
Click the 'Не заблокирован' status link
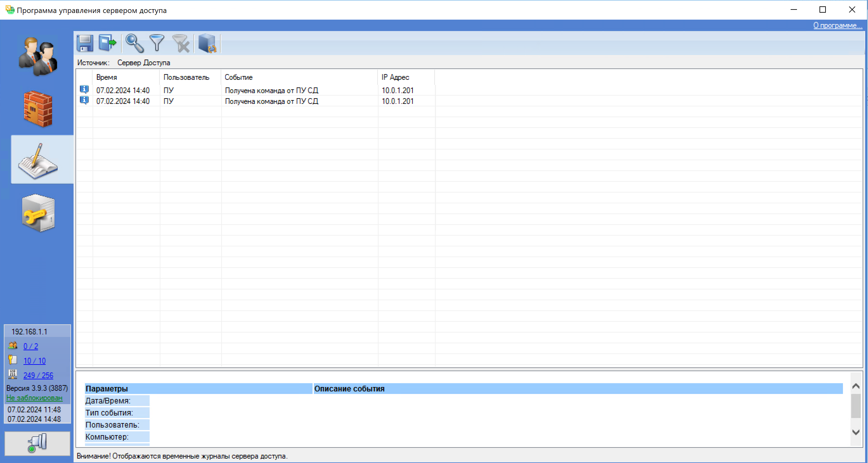[x=34, y=398]
